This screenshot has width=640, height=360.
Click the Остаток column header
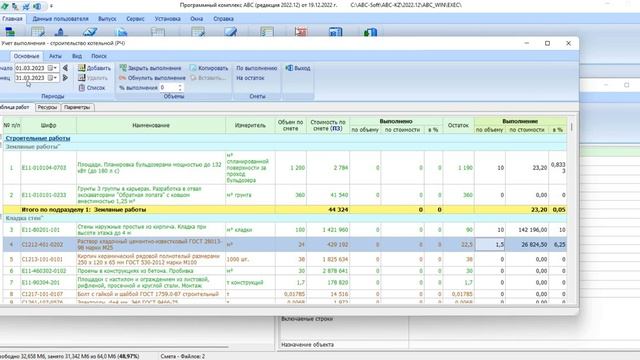[x=458, y=125]
